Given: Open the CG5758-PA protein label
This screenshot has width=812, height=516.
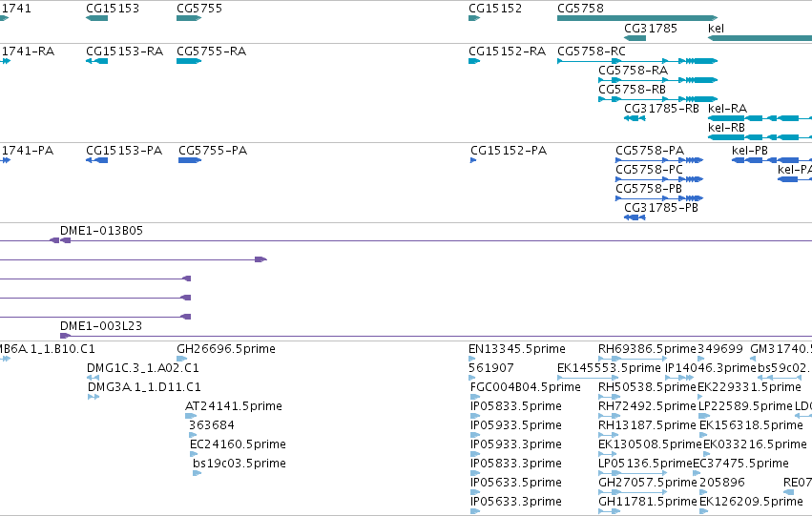Looking at the screenshot, I should point(650,151).
